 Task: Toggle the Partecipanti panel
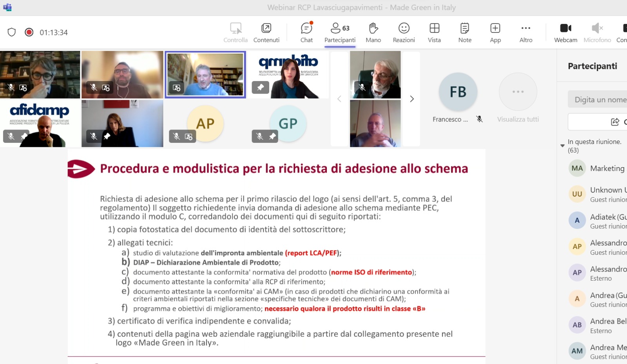point(340,32)
